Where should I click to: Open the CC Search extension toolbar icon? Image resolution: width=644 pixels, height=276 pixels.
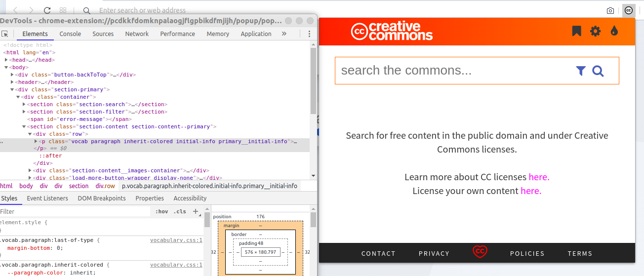pos(628,10)
